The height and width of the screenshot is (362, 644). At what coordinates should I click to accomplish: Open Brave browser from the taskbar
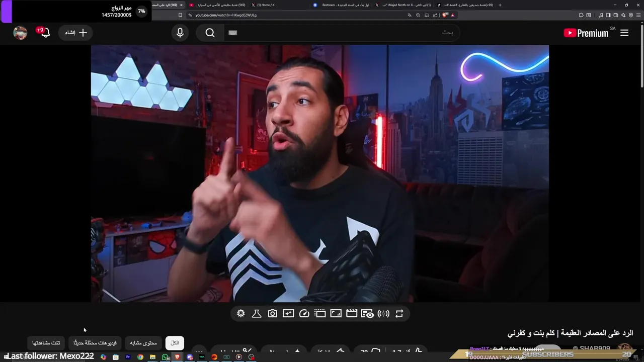(x=177, y=357)
